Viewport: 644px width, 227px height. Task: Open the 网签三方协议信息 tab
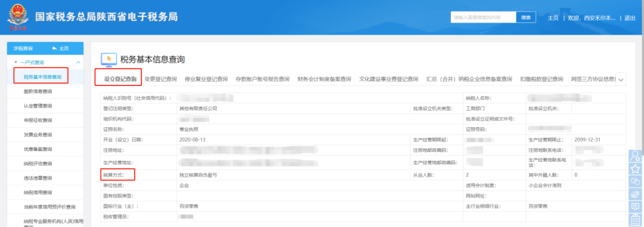point(593,79)
